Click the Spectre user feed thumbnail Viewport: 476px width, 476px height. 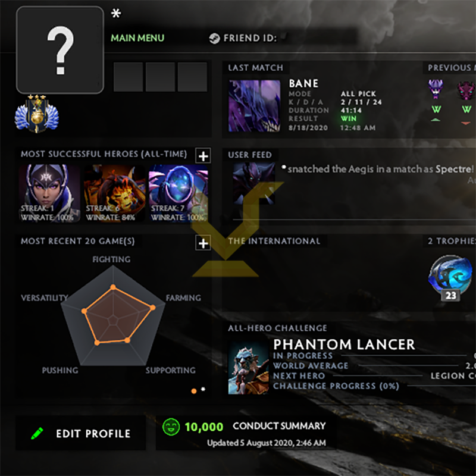(x=254, y=183)
